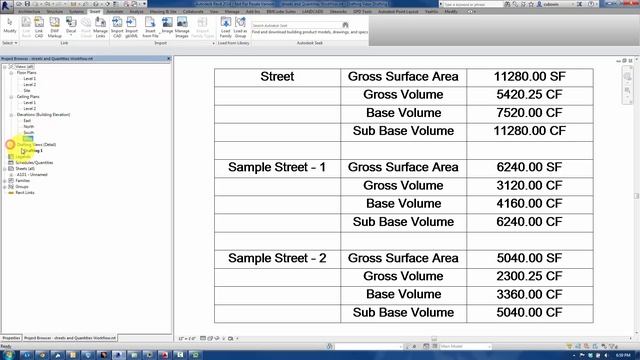
Task: Click the Load Family tool
Action: (x=225, y=27)
